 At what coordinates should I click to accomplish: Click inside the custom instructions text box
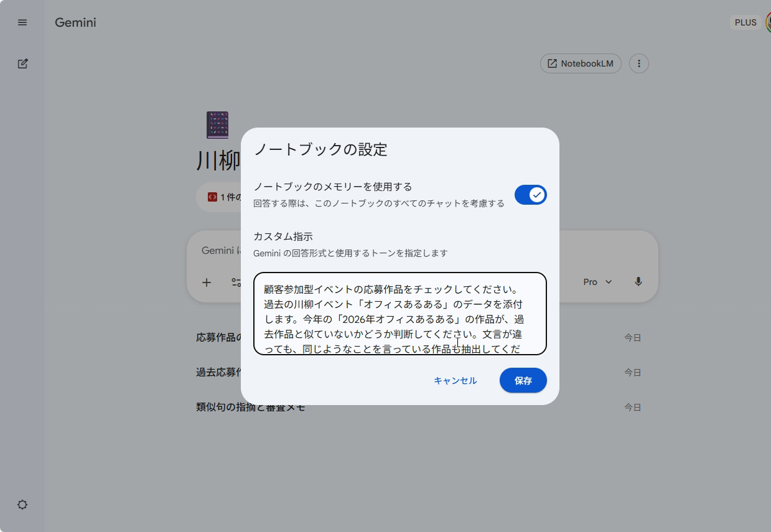pyautogui.click(x=400, y=314)
